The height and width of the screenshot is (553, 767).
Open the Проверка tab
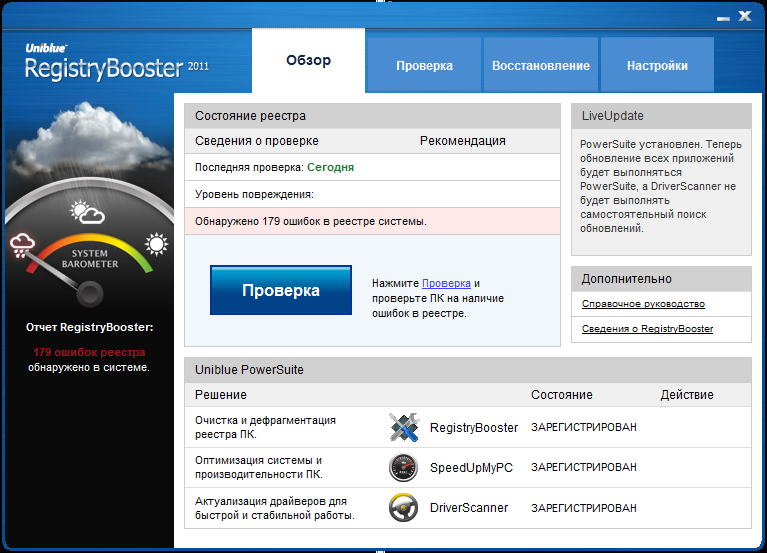click(424, 66)
